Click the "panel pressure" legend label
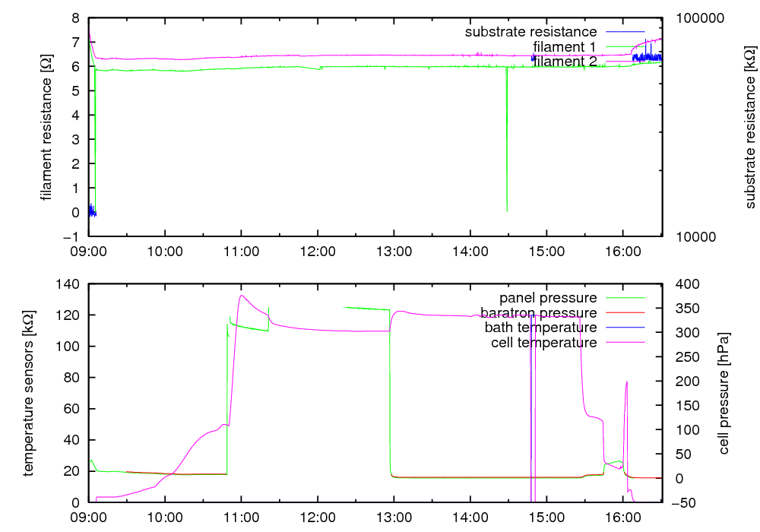This screenshot has width=760, height=532. click(547, 298)
